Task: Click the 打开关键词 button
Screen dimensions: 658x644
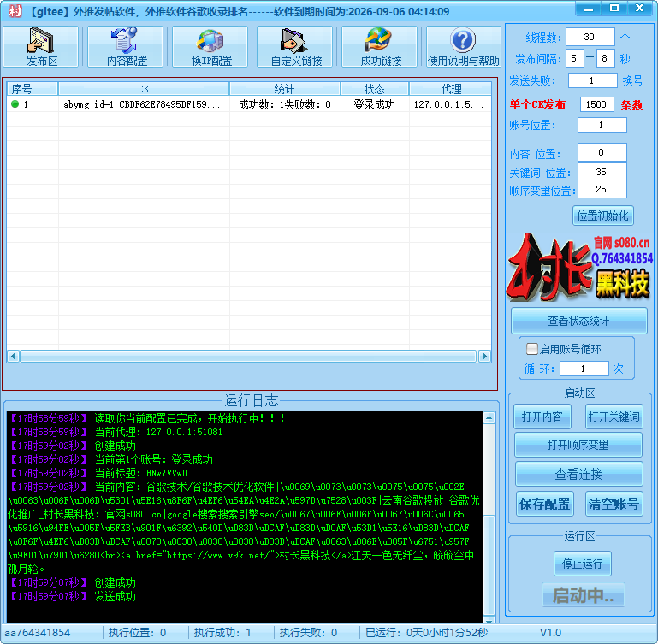Action: [614, 417]
